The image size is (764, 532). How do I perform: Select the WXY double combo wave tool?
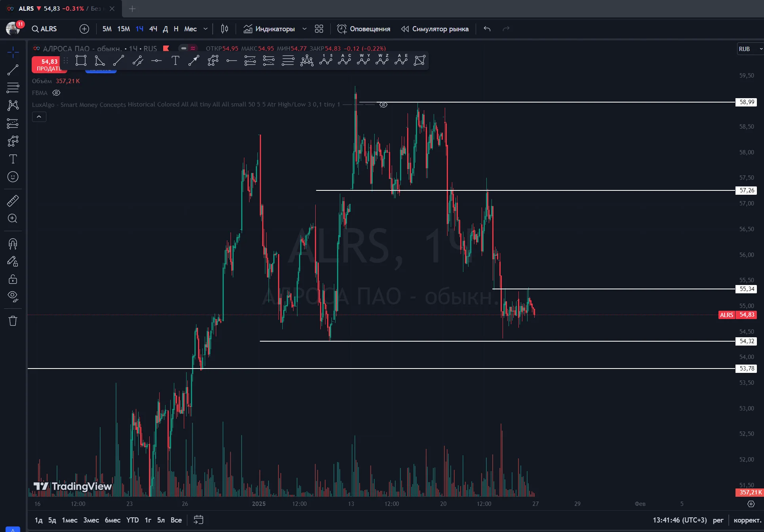(363, 60)
